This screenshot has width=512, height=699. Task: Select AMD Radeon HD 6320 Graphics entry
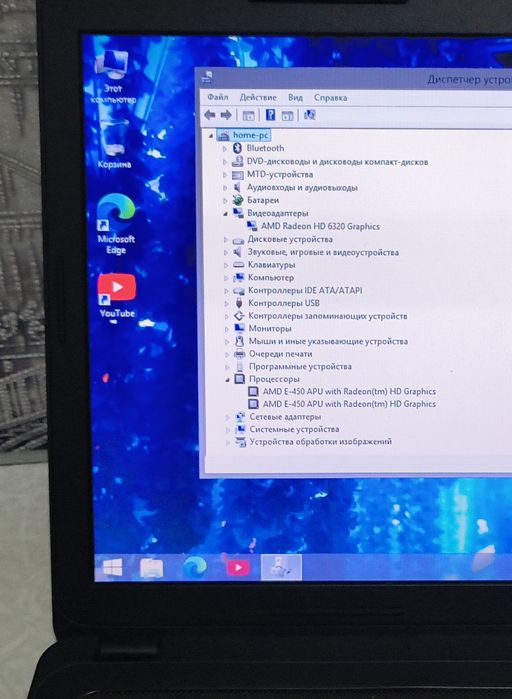point(320,226)
